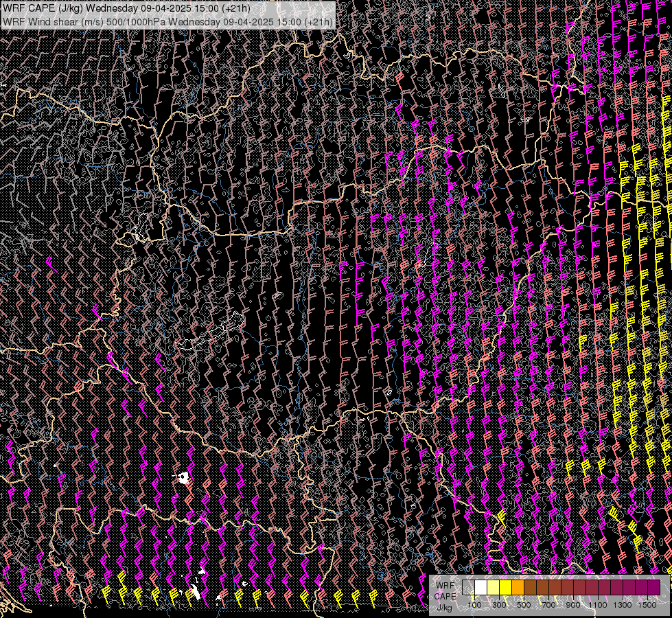Click the WRF CAPE title line
This screenshot has width=672, height=618.
[126, 8]
